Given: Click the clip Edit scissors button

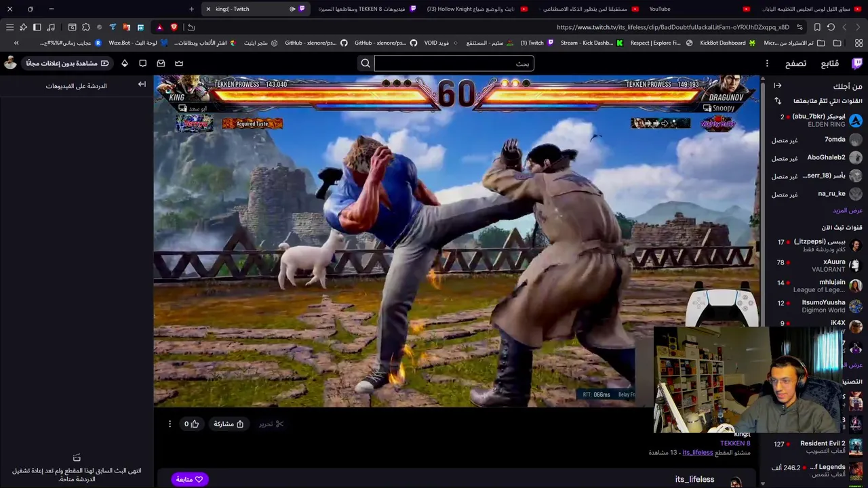Looking at the screenshot, I should point(271,424).
